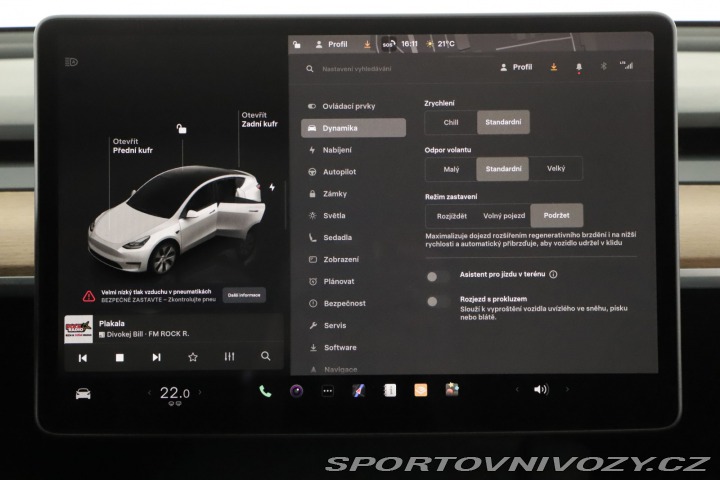The width and height of the screenshot is (720, 480).
Task: Open media search magnifier
Action: coord(265,356)
